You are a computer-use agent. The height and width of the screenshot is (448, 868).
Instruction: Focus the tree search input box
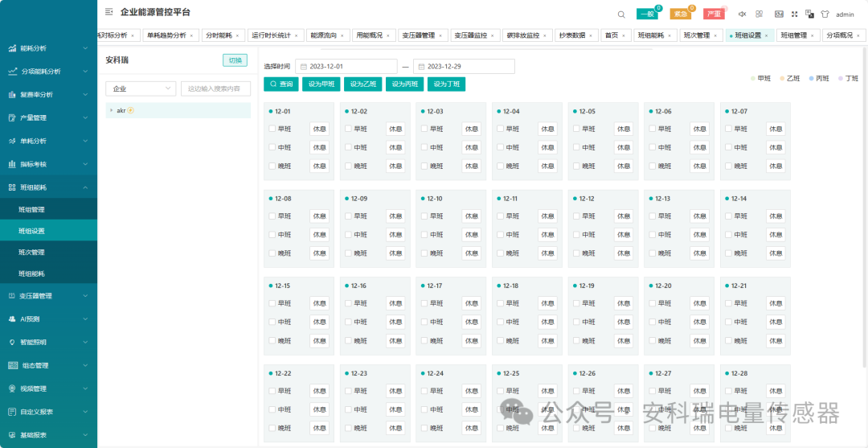click(x=216, y=88)
